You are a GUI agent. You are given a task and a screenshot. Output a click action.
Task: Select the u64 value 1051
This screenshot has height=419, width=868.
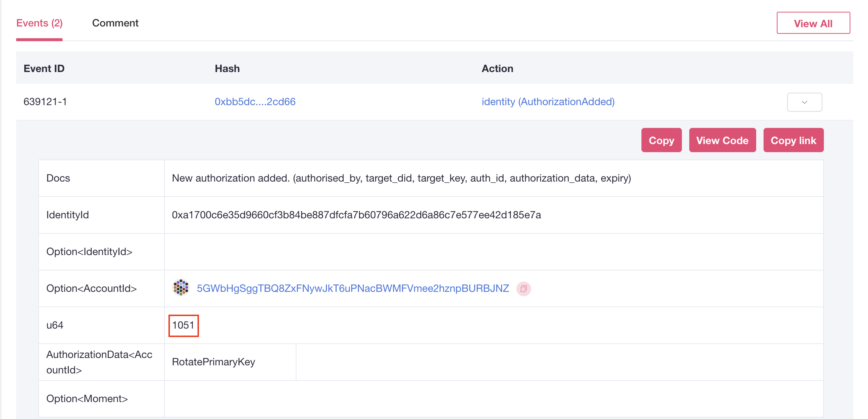click(183, 325)
